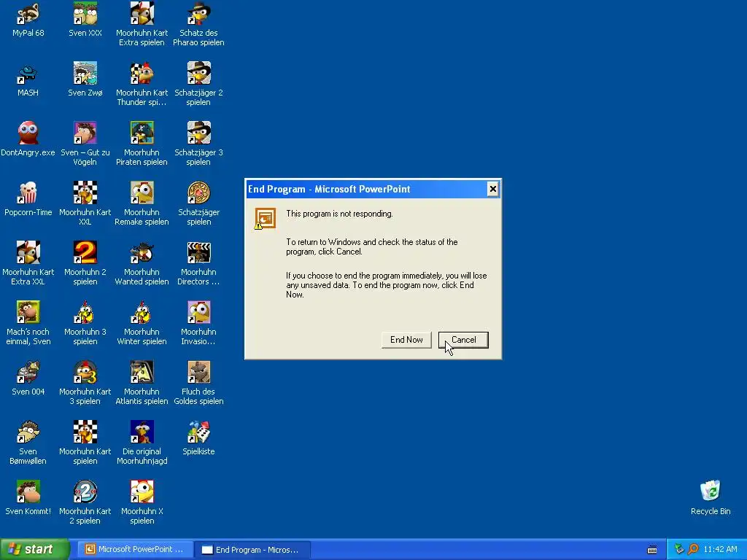The image size is (747, 560).
Task: Select Moorhuhn Kart Extra XXL icon
Action: pos(28,252)
